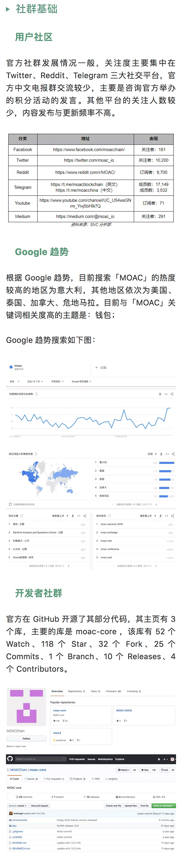Image resolution: width=182 pixels, height=868 pixels.
Task: Open the MOAC-DOCS popular repository link
Action: (124, 710)
